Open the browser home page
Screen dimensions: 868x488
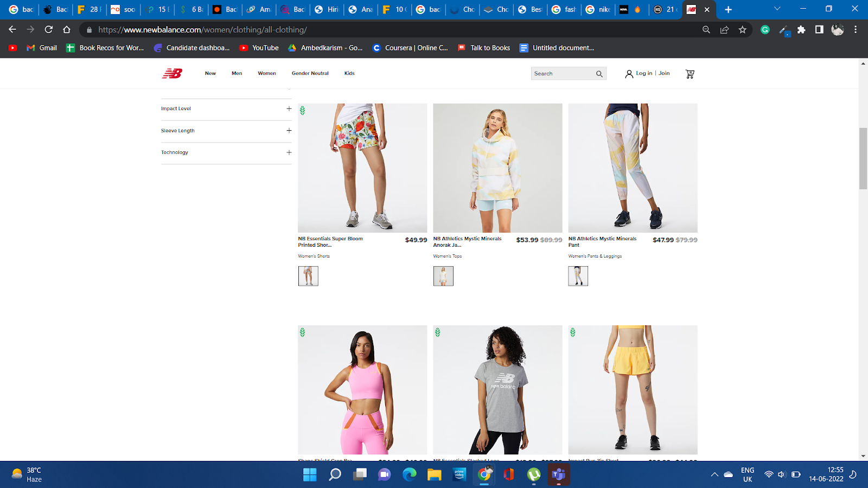click(67, 29)
